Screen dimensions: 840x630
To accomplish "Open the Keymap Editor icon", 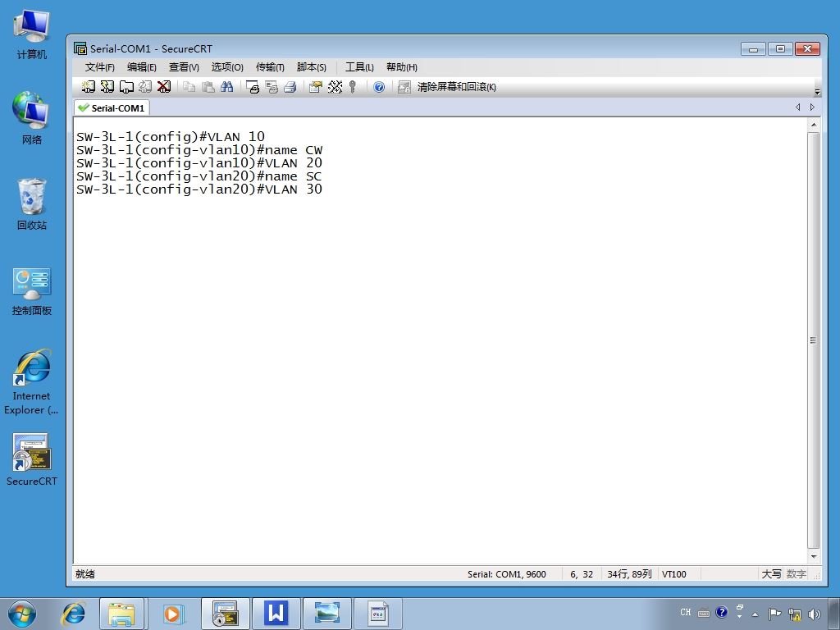I will (335, 87).
